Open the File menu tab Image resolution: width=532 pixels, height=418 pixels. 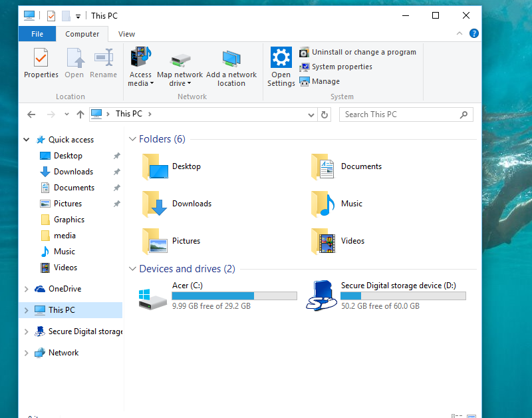click(37, 34)
